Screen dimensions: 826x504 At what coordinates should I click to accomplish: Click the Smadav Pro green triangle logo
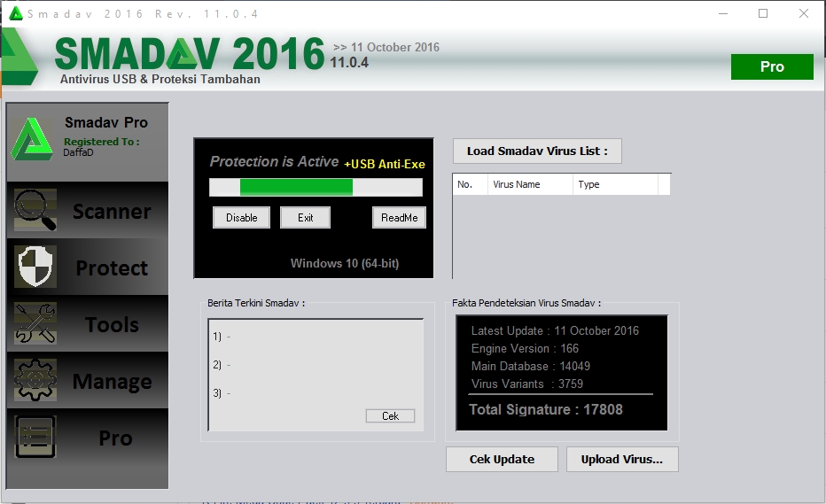[x=32, y=139]
